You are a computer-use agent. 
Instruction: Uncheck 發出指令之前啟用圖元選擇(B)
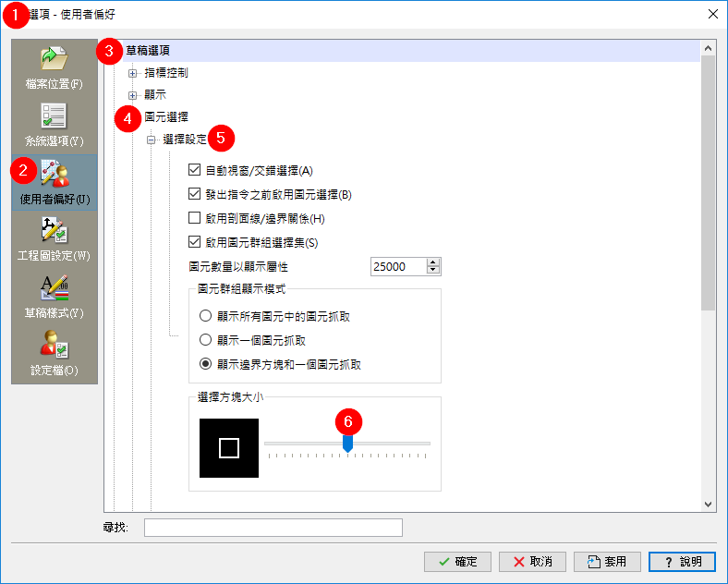pos(194,194)
